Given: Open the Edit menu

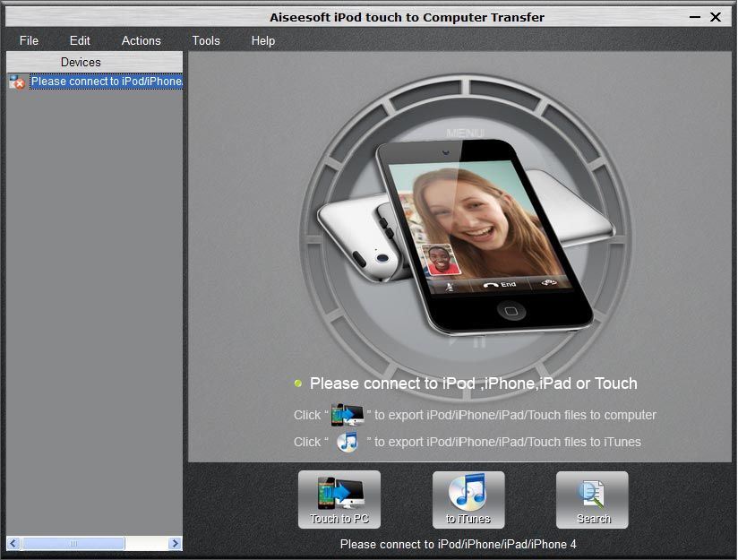Looking at the screenshot, I should 80,40.
